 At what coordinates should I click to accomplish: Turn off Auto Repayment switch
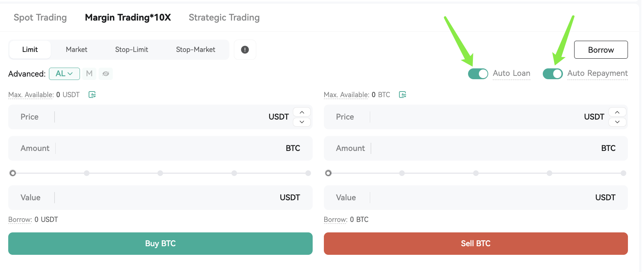(552, 74)
